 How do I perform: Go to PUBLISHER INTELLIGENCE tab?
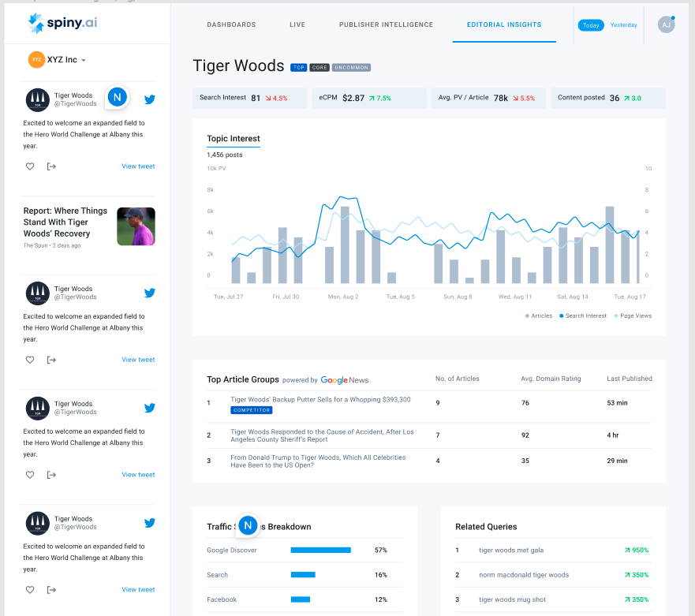[x=386, y=24]
